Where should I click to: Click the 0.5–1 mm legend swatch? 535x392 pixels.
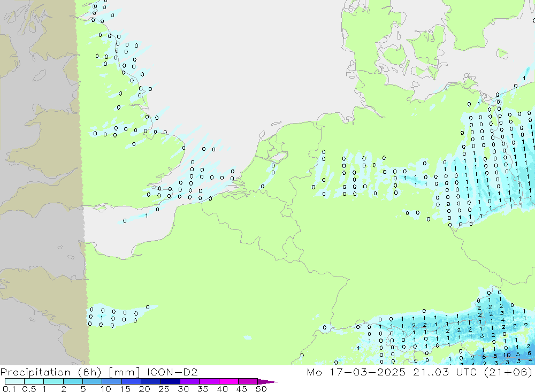34,381
